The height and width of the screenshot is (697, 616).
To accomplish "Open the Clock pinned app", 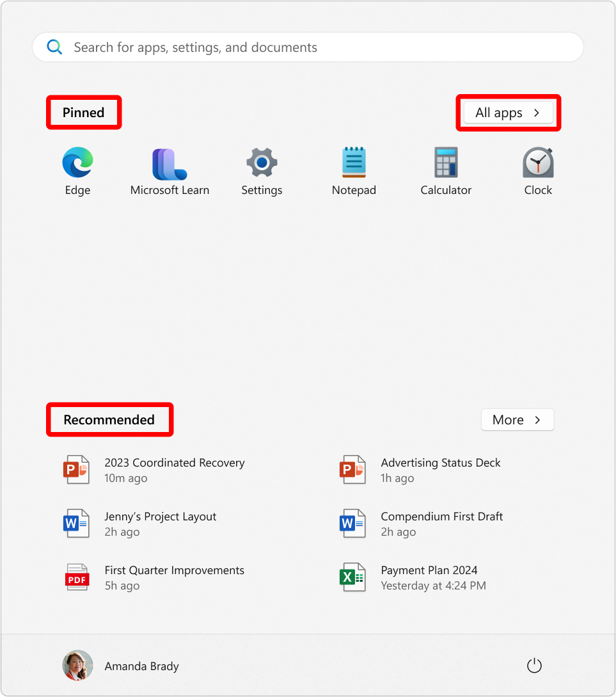I will (x=538, y=162).
